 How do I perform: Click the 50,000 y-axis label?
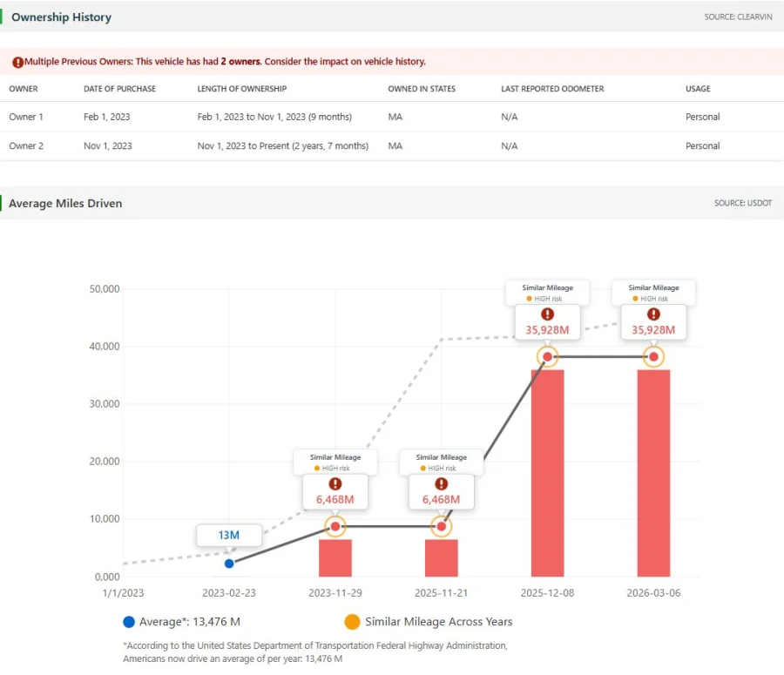(105, 288)
